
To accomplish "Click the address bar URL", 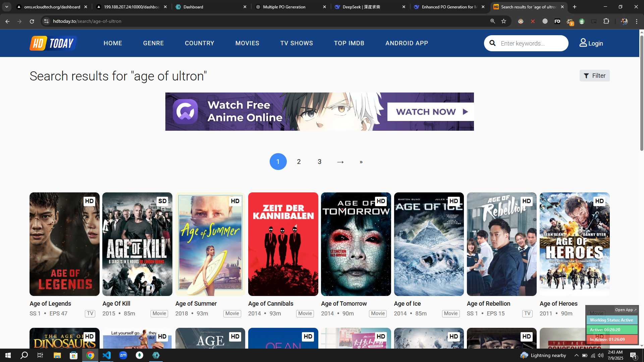I will pyautogui.click(x=87, y=21).
